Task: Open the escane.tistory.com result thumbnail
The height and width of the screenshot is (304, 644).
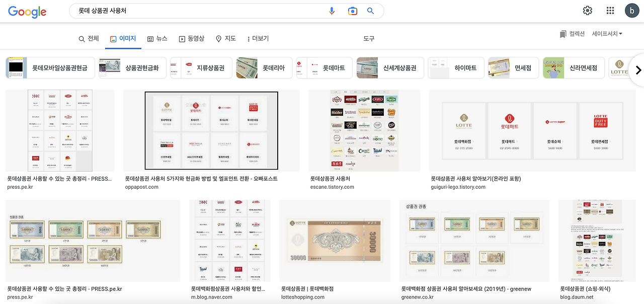Action: pyautogui.click(x=364, y=131)
